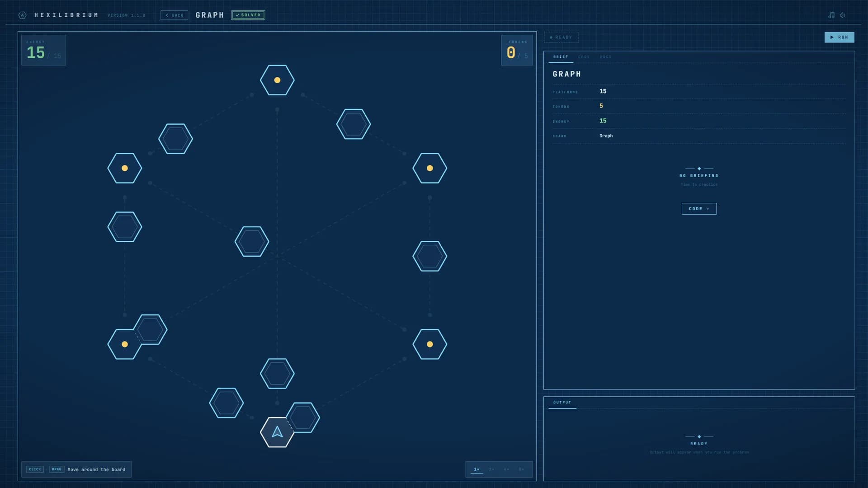868x488 pixels.
Task: Toggle the music note icon
Action: 831,15
